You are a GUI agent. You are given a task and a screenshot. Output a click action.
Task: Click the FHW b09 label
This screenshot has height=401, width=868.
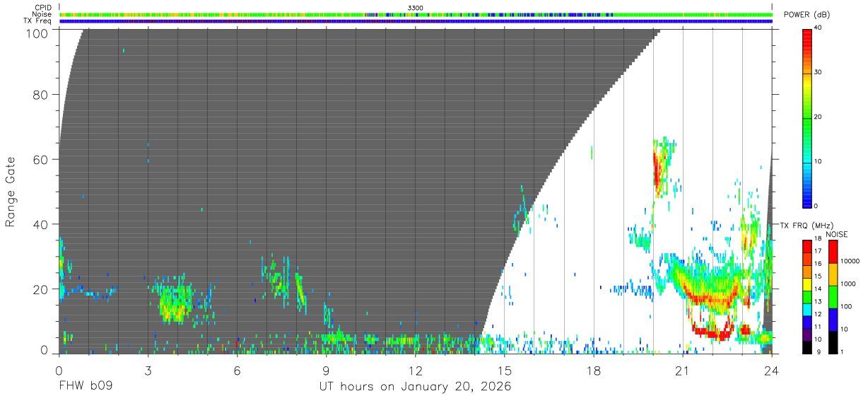[x=85, y=387]
